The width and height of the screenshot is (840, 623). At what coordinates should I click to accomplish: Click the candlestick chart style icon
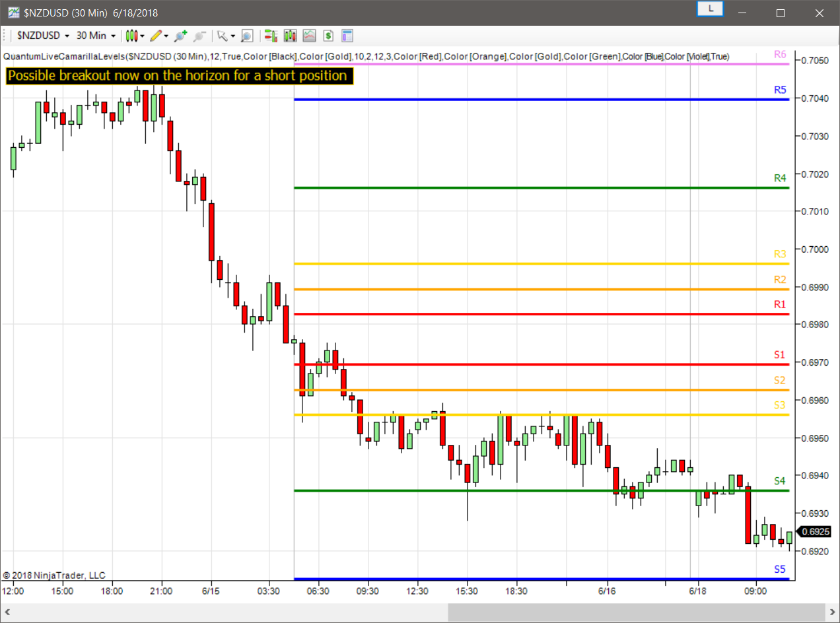tap(132, 36)
